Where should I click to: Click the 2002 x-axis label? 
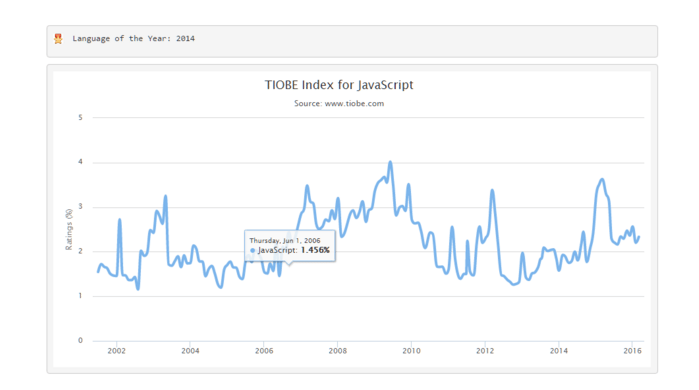116,351
